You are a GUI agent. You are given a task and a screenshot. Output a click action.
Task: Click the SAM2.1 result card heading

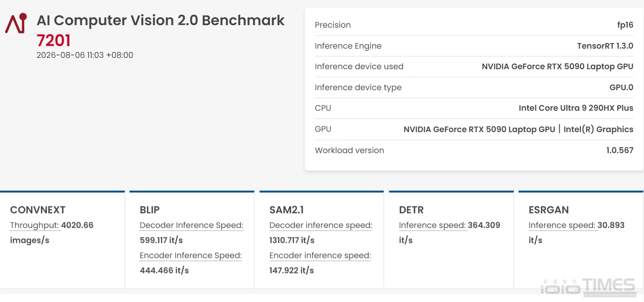(286, 210)
